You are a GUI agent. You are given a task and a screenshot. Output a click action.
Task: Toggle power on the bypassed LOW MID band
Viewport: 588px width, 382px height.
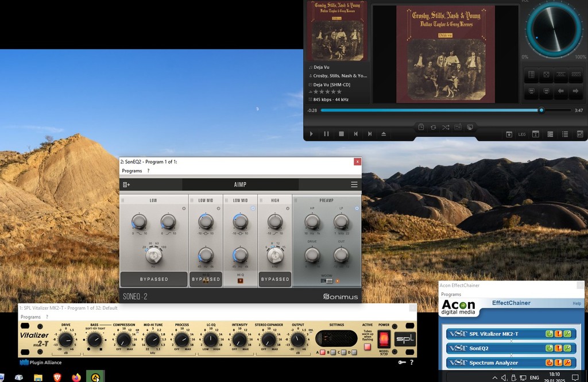click(218, 209)
